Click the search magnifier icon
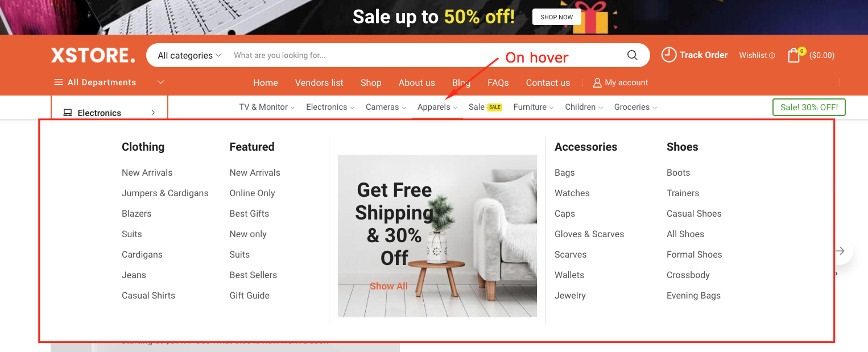868x352 pixels. [632, 55]
